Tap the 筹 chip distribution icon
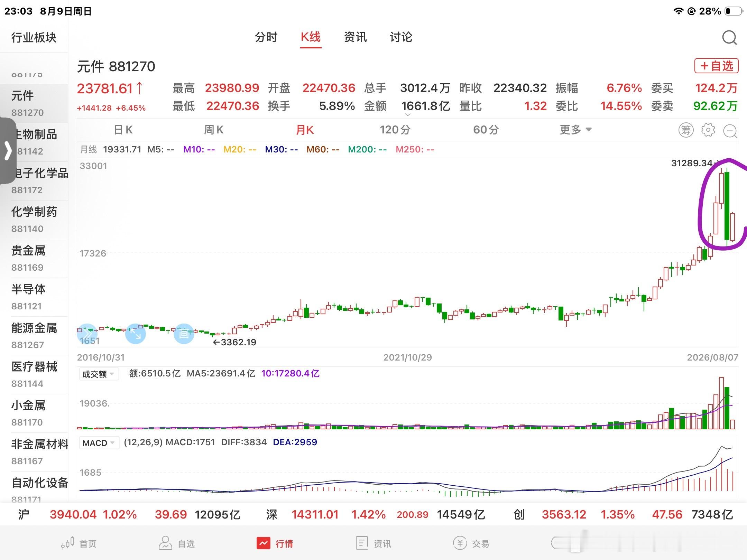 [x=686, y=130]
